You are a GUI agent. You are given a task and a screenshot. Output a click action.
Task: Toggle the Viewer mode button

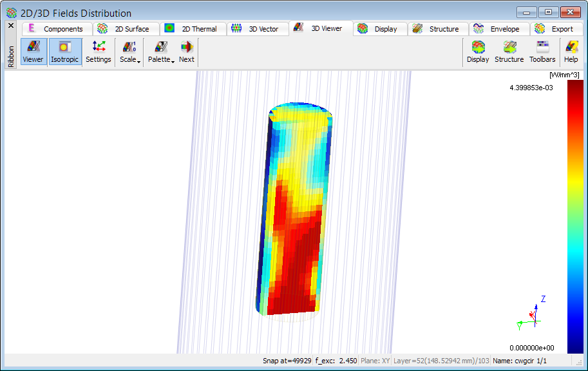(x=33, y=52)
